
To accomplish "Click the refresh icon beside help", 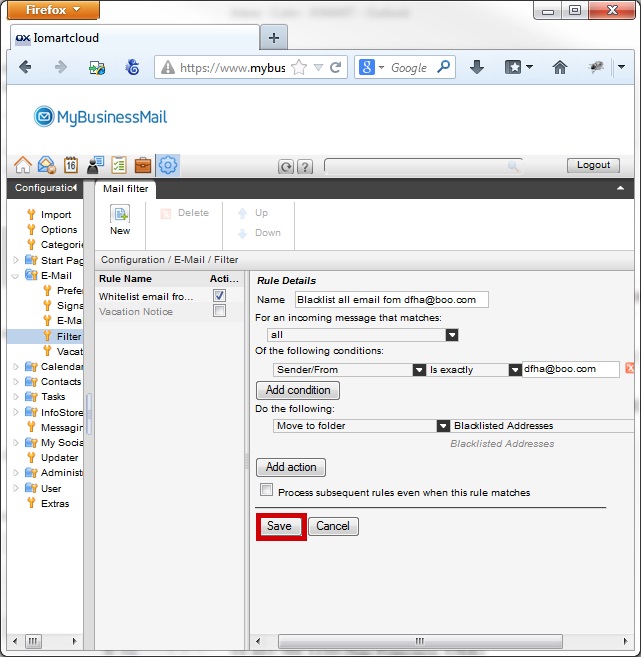I will [x=286, y=167].
